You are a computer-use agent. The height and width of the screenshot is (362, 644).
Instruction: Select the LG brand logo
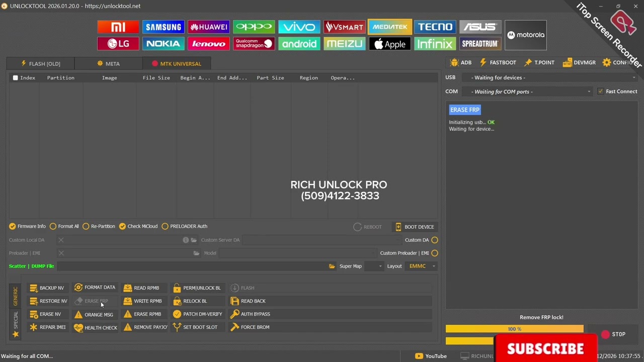(x=118, y=44)
